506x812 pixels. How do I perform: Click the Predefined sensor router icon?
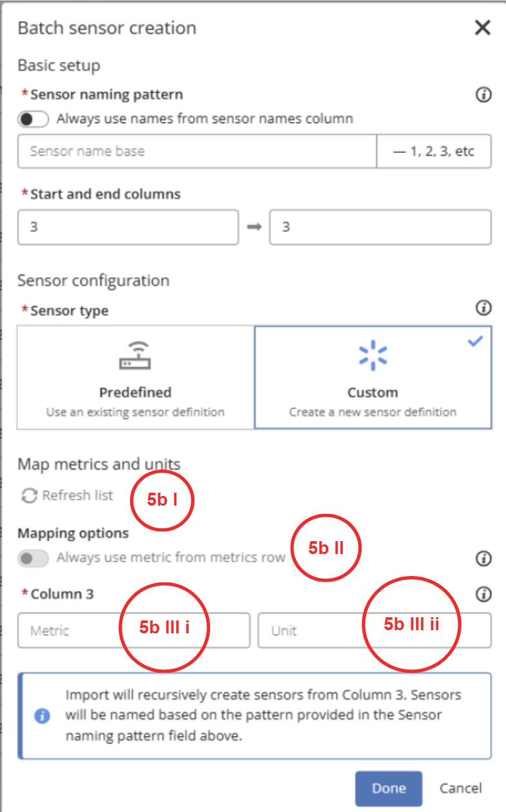pyautogui.click(x=135, y=355)
